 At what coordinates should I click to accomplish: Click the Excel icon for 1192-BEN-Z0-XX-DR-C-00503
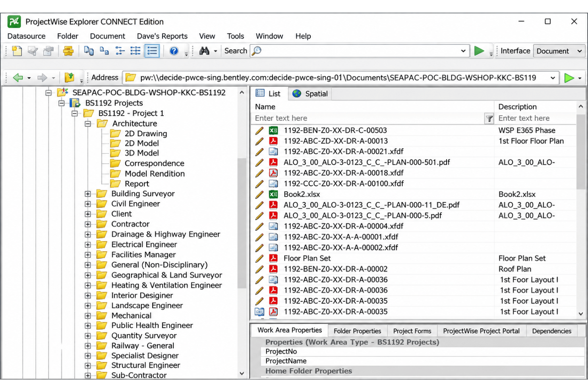273,130
